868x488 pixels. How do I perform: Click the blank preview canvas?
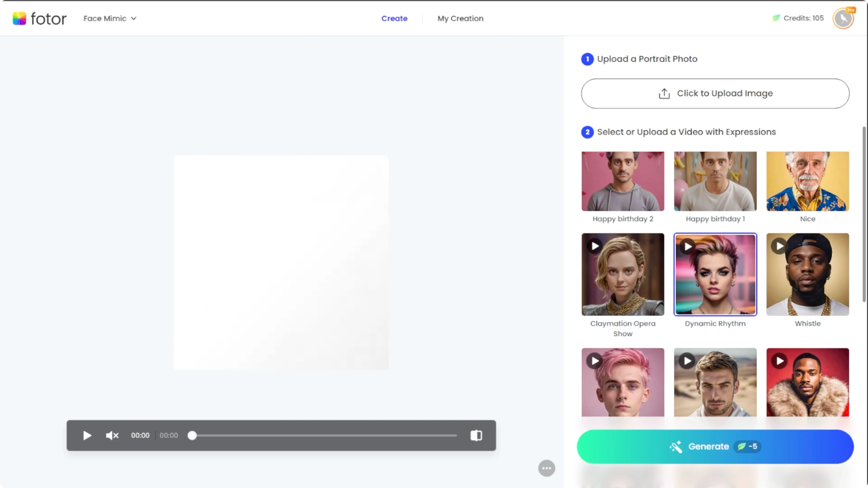(x=281, y=262)
